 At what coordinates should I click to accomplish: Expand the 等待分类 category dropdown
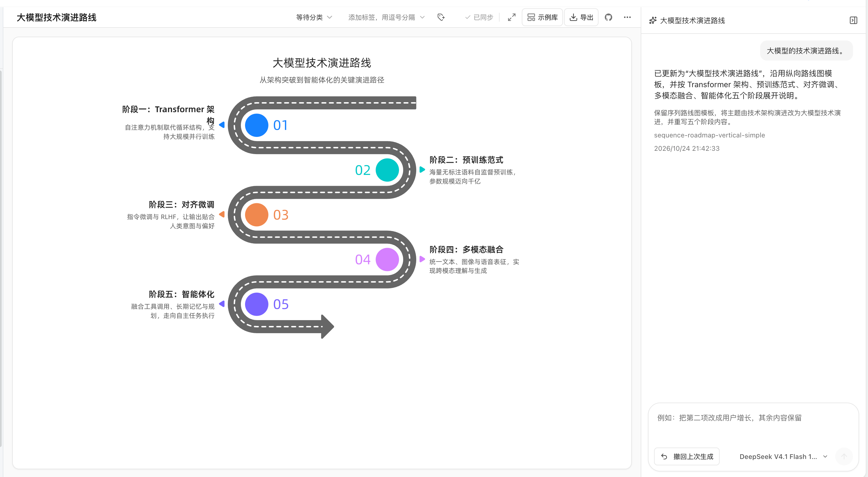[x=314, y=17]
